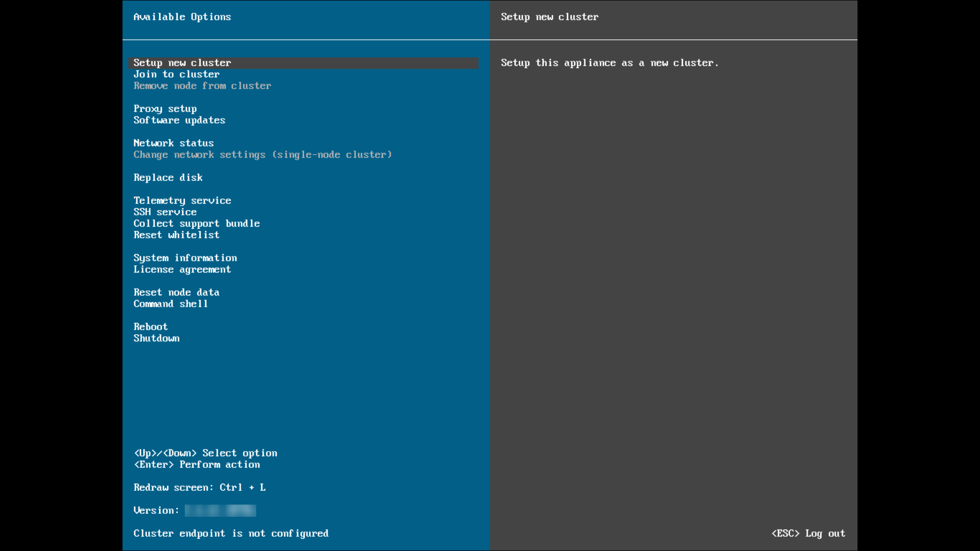Launch Command shell
The width and height of the screenshot is (980, 551).
point(170,304)
